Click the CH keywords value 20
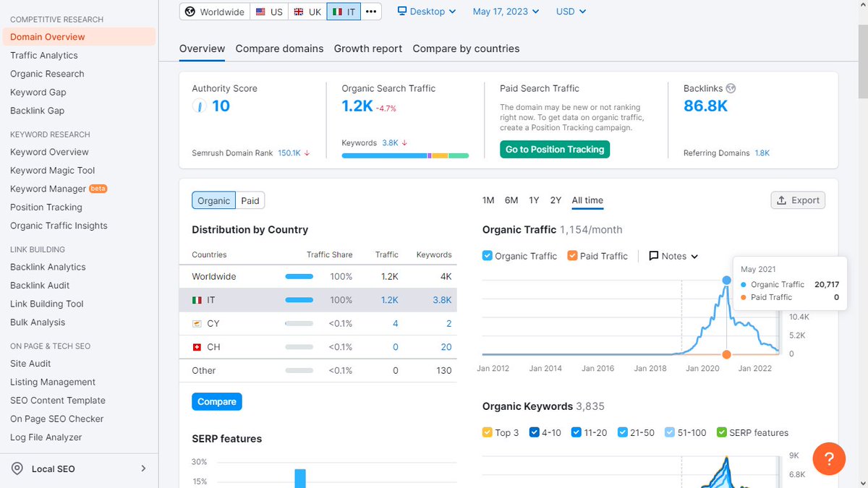868x488 pixels. tap(446, 347)
